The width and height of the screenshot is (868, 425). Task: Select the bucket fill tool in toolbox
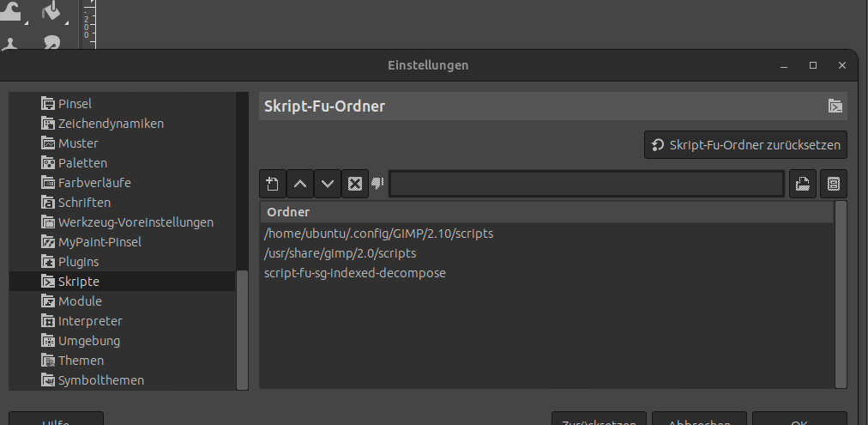[52, 10]
